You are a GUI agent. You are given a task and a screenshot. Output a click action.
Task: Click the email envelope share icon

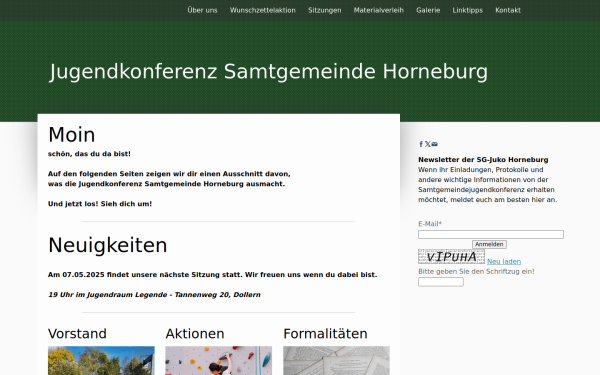pos(434,144)
